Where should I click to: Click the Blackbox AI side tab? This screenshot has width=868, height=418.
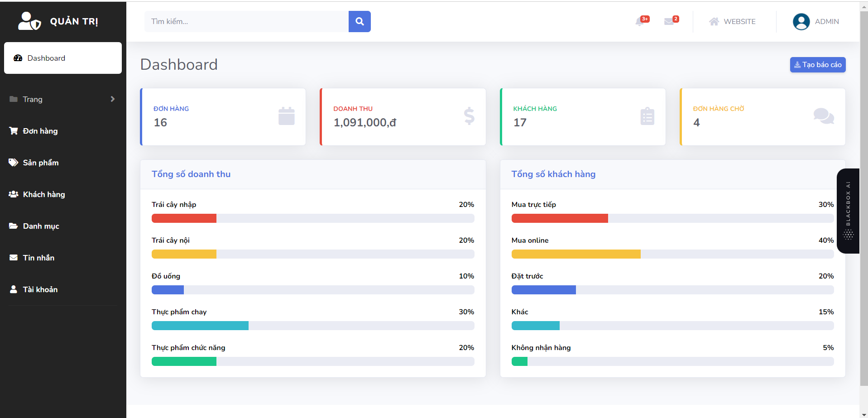[848, 211]
